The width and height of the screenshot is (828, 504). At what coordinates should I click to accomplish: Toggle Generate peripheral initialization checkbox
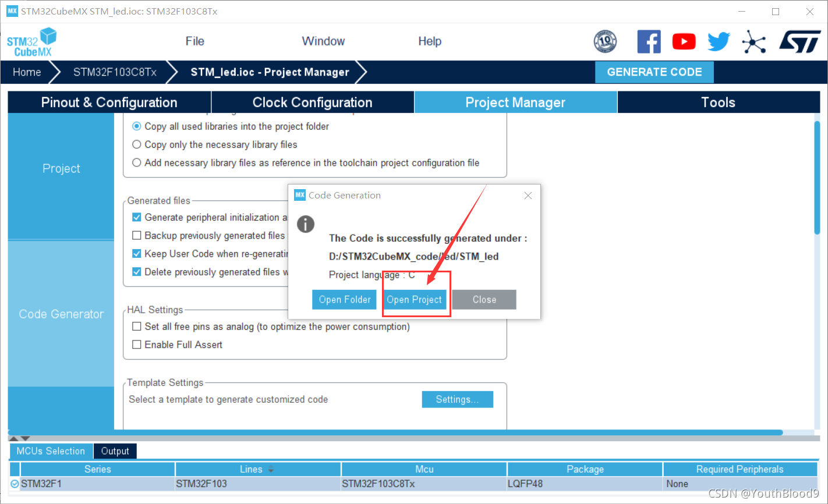pos(137,217)
